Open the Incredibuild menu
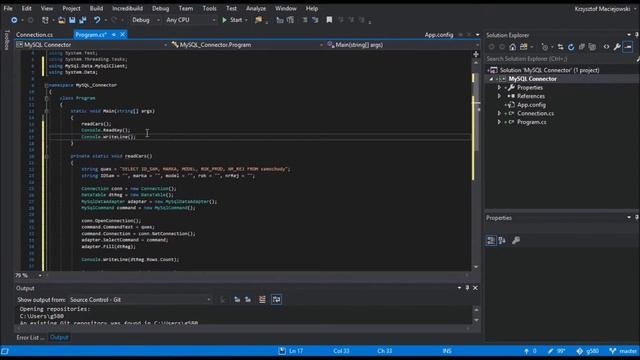Image resolution: width=640 pixels, height=360 pixels. (x=127, y=8)
